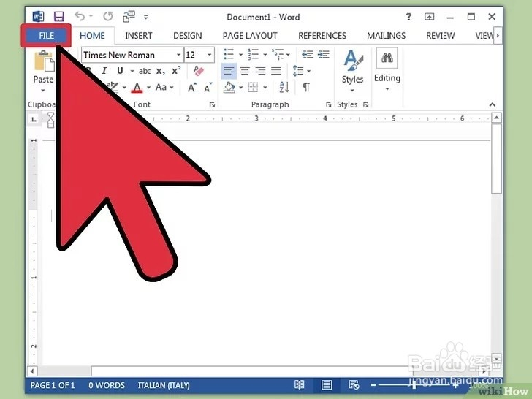Open Line and Paragraph Spacing menu

[301, 71]
